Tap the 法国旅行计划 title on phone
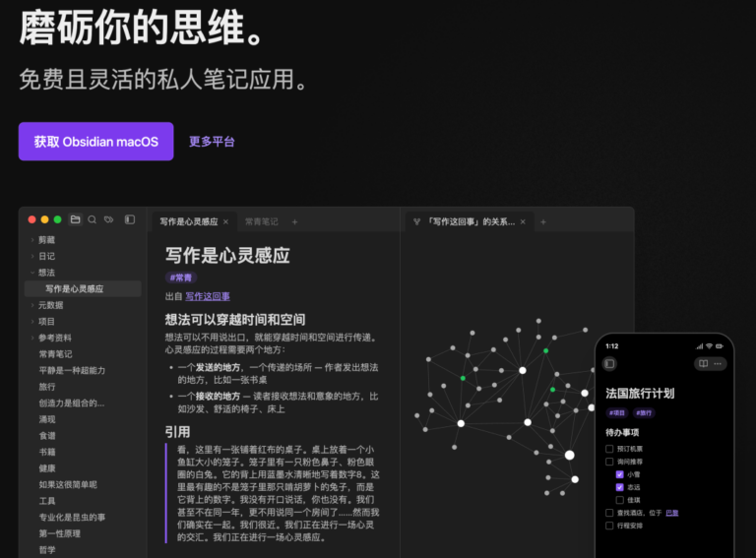 pos(640,394)
